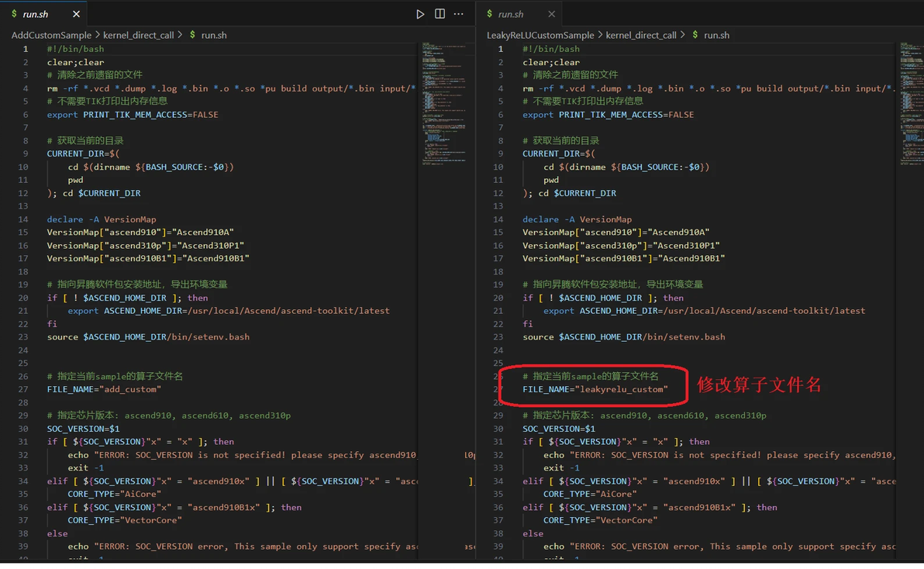Screen dimensions: 924x569
Task: Open the LeakyReLUCustomSample breadcrumb folder
Action: click(540, 36)
